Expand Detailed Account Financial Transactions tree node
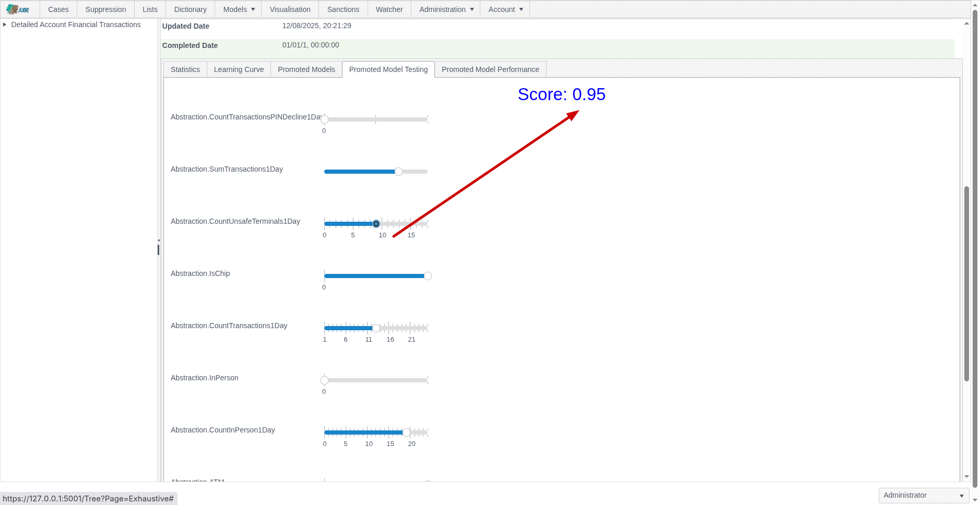Image resolution: width=980 pixels, height=505 pixels. tap(5, 25)
